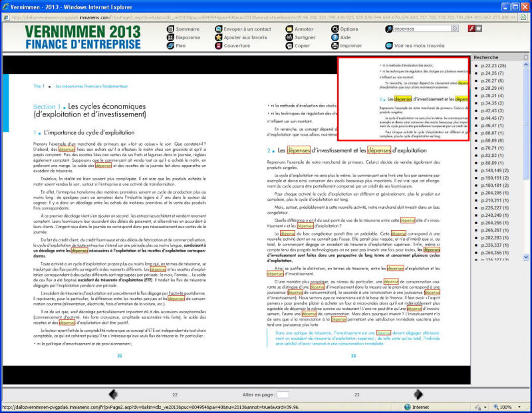532x413 pixels.
Task: Go to next page with right arrow
Action: (418, 394)
